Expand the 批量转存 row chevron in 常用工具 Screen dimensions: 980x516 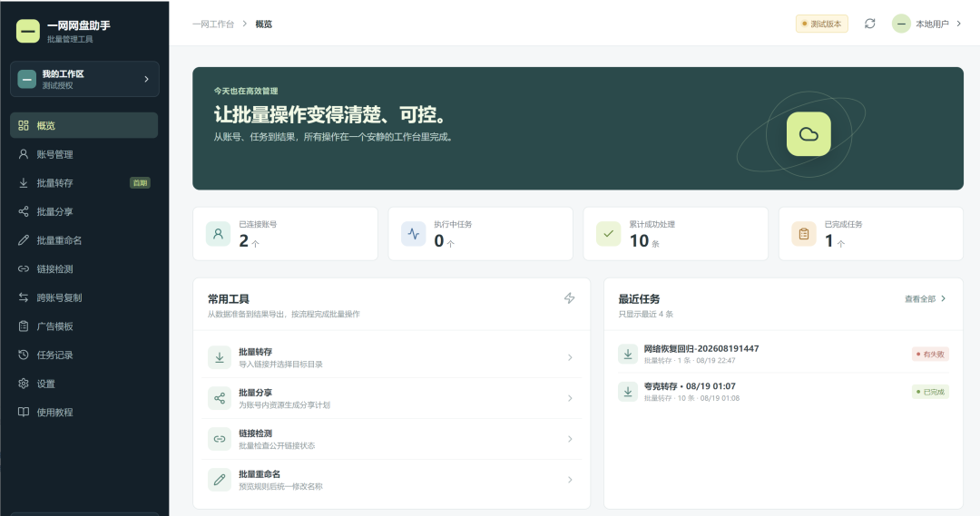570,357
